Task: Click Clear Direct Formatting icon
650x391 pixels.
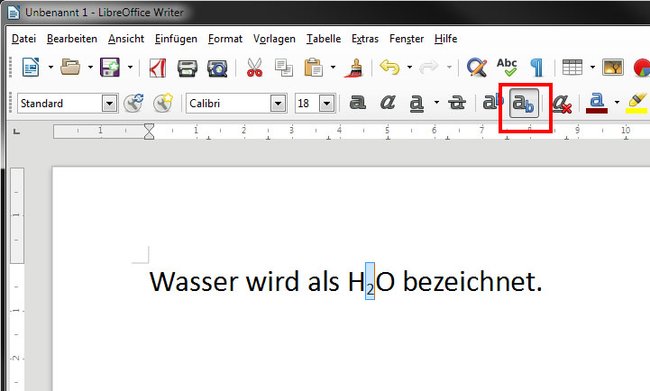Action: (x=562, y=103)
